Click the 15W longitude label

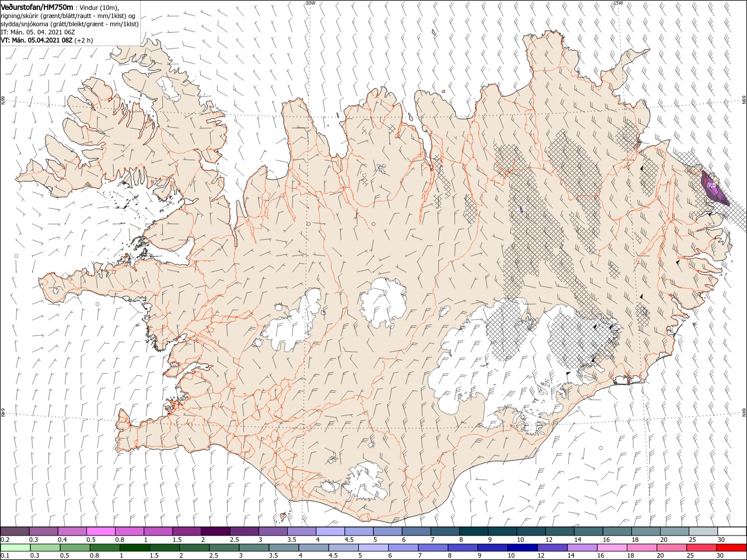pos(618,3)
